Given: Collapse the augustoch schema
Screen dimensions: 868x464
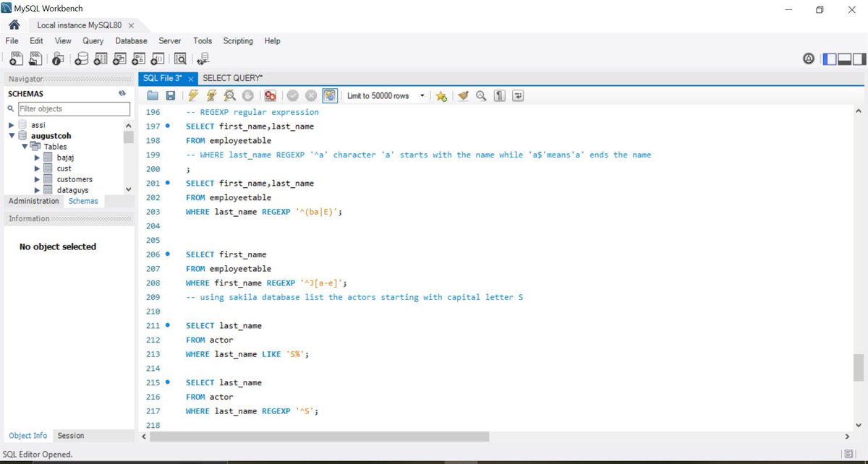Looking at the screenshot, I should point(10,135).
